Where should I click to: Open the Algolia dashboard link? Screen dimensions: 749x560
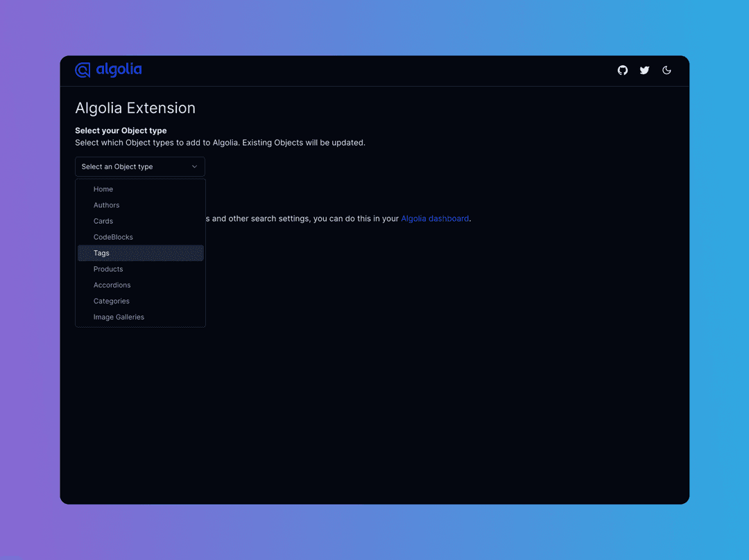[435, 218]
